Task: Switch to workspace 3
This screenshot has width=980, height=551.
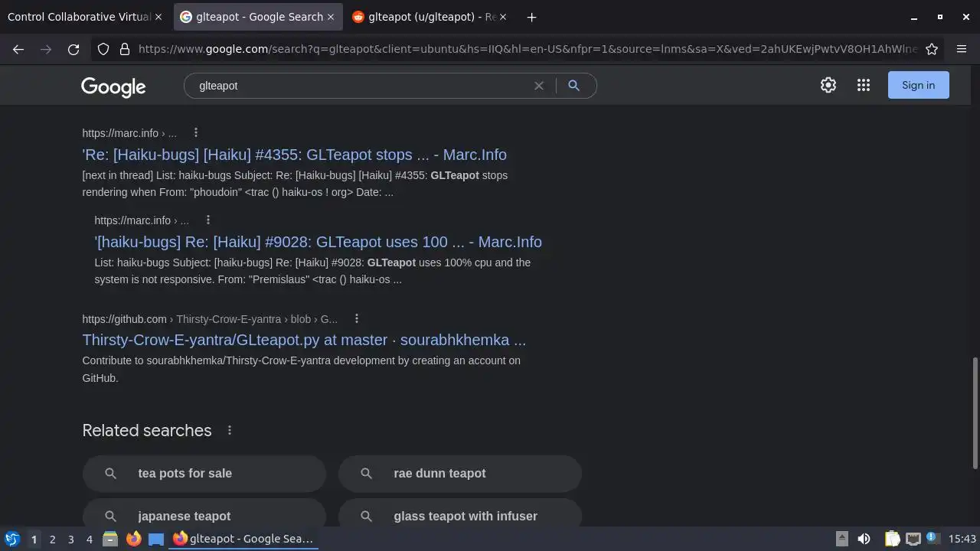Action: pyautogui.click(x=70, y=539)
